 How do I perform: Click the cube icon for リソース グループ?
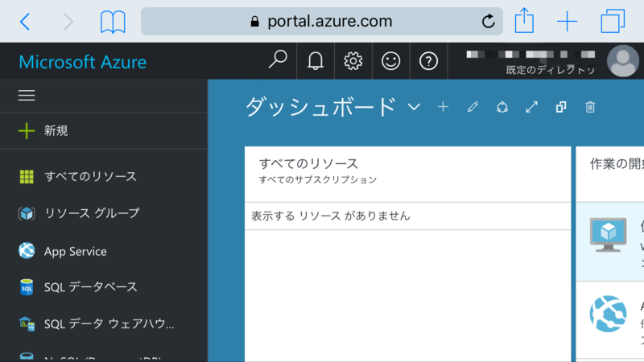tap(27, 213)
